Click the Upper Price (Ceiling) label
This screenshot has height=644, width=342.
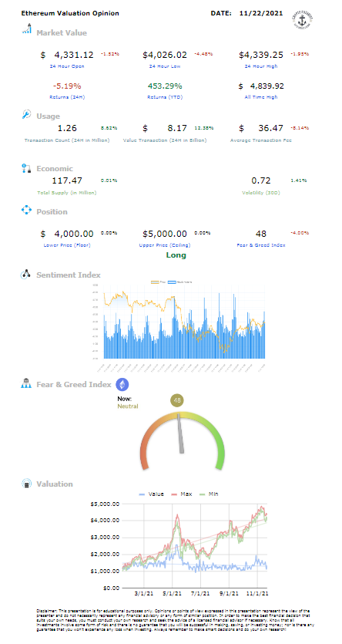pos(164,245)
